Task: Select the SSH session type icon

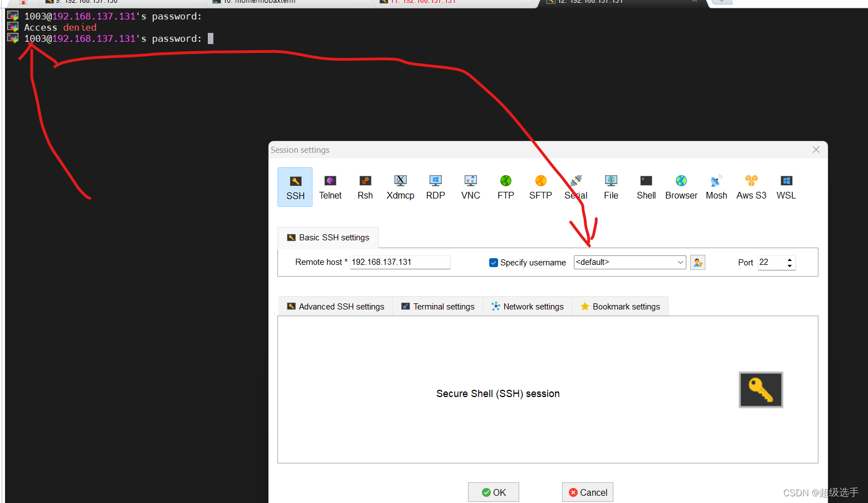Action: (x=295, y=187)
